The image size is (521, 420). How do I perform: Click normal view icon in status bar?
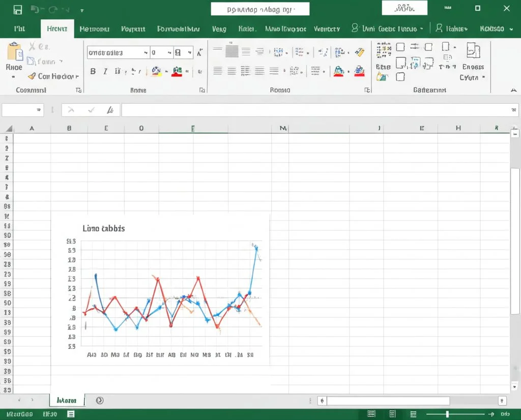click(x=371, y=414)
